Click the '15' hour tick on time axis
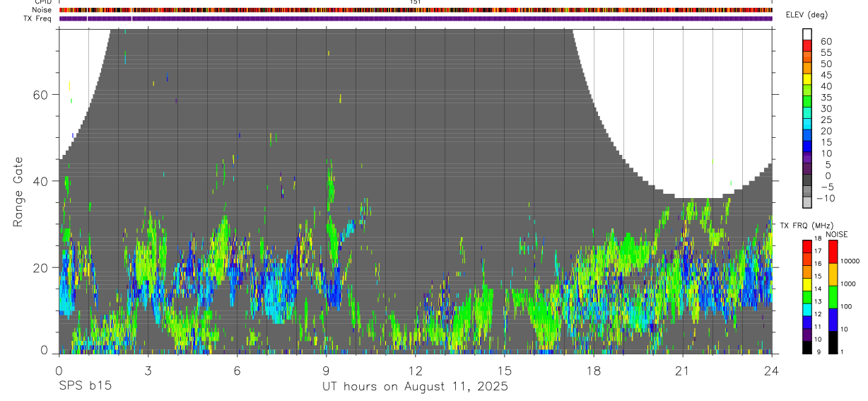The image size is (868, 401). pyautogui.click(x=505, y=370)
